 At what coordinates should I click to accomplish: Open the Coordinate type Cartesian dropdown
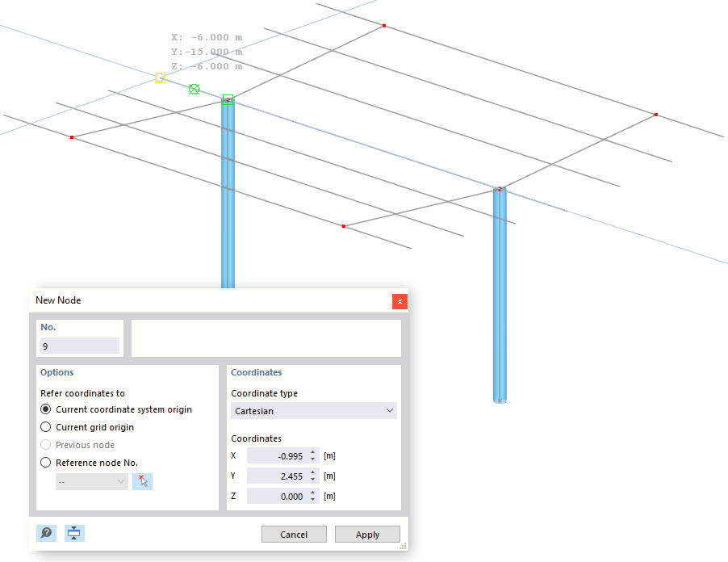pos(314,410)
